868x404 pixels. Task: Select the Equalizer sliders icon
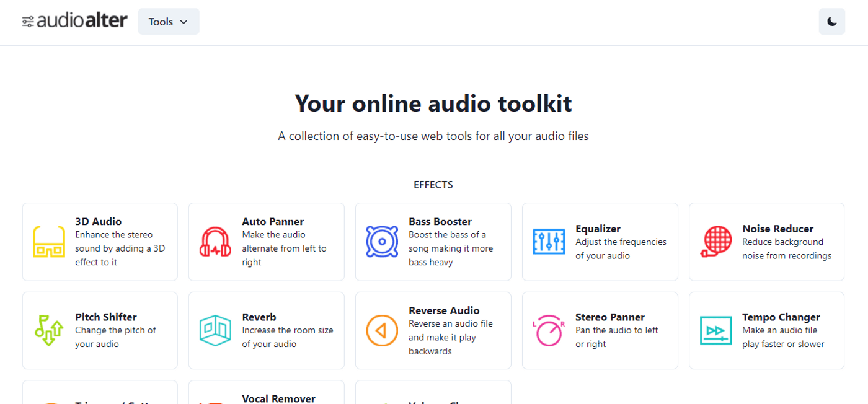click(x=549, y=242)
